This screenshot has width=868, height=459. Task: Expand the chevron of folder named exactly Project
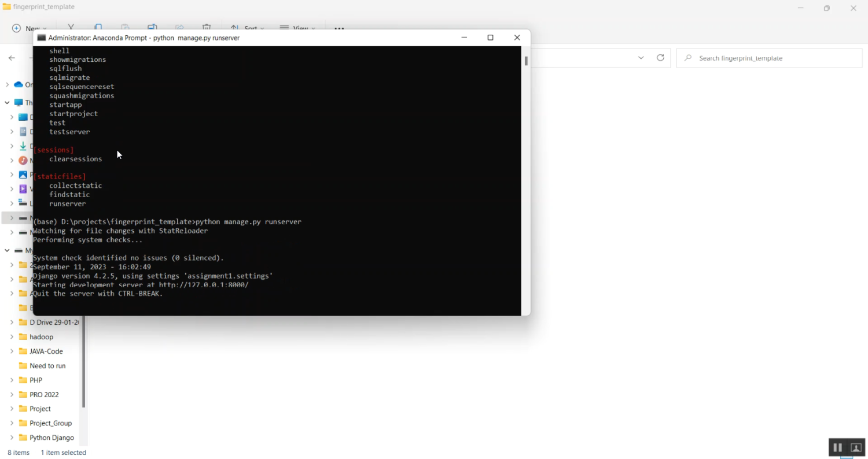12,409
